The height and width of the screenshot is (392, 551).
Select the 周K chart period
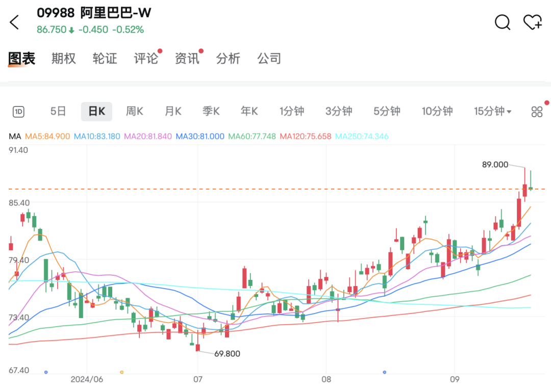pyautogui.click(x=135, y=111)
